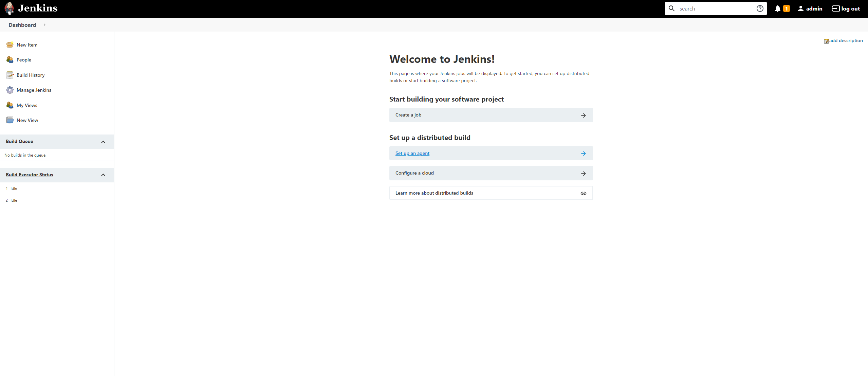
Task: Click the notifications bell icon
Action: point(777,9)
